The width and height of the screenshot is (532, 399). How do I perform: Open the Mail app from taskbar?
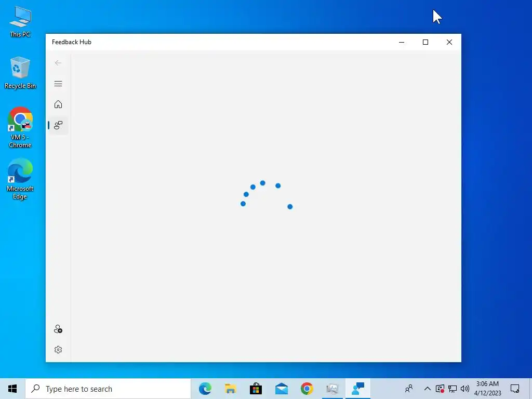tap(281, 389)
